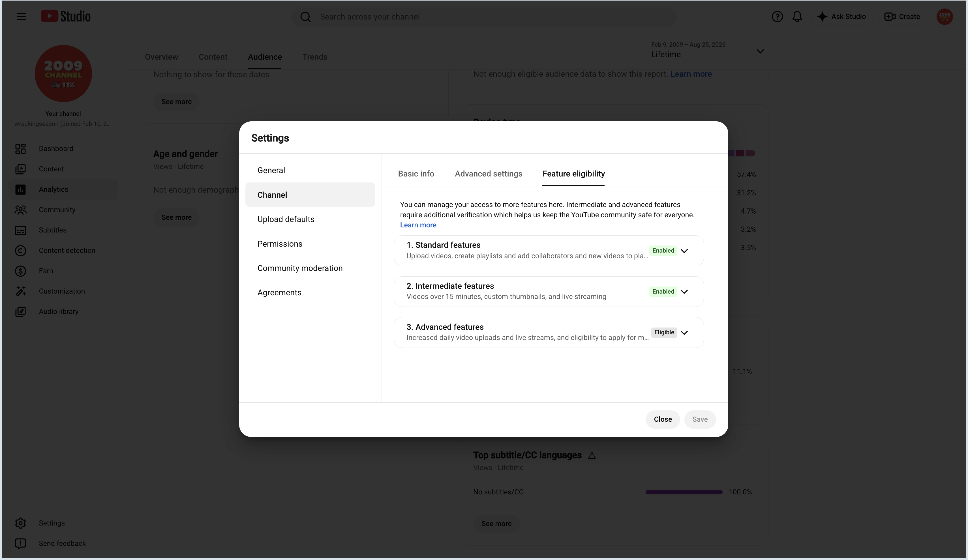The height and width of the screenshot is (560, 968).
Task: Click the 2. Intermediate features title
Action: pyautogui.click(x=450, y=286)
